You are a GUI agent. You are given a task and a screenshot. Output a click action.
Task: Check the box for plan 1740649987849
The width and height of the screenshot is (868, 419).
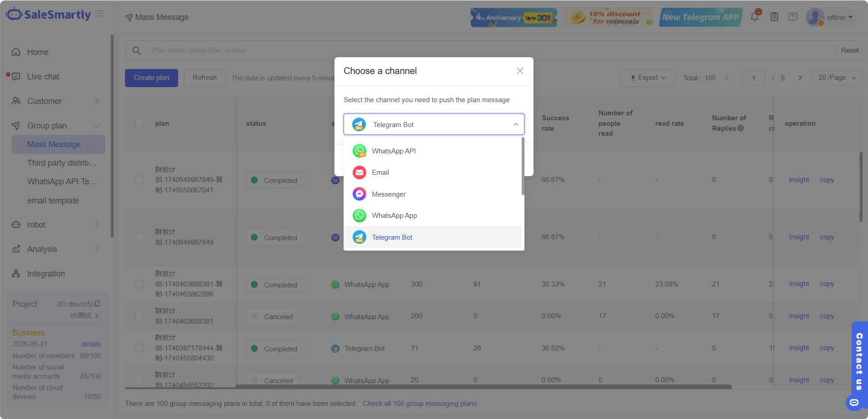pos(140,237)
